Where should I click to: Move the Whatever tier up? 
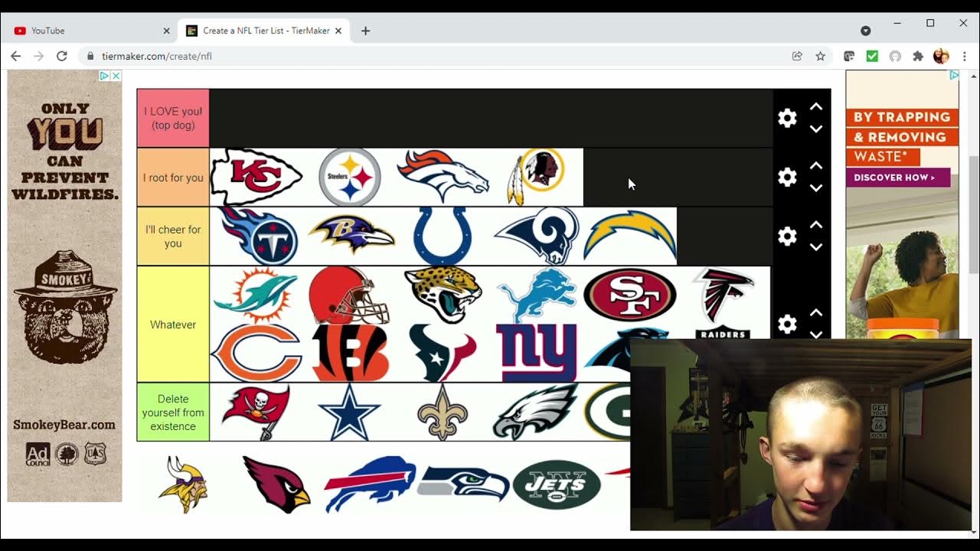[816, 312]
